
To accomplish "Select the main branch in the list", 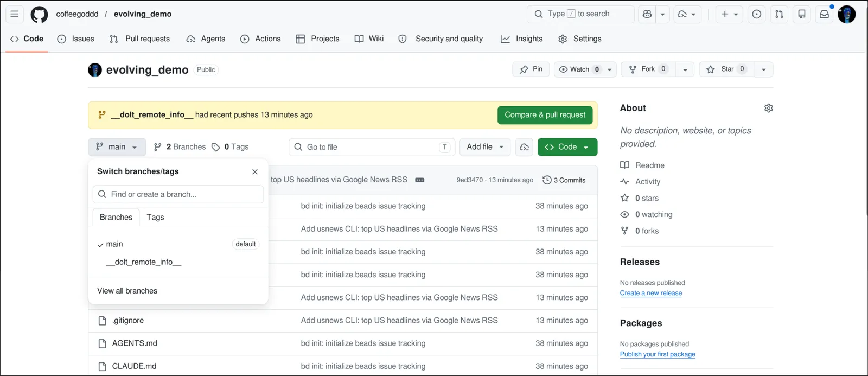I will pyautogui.click(x=178, y=244).
